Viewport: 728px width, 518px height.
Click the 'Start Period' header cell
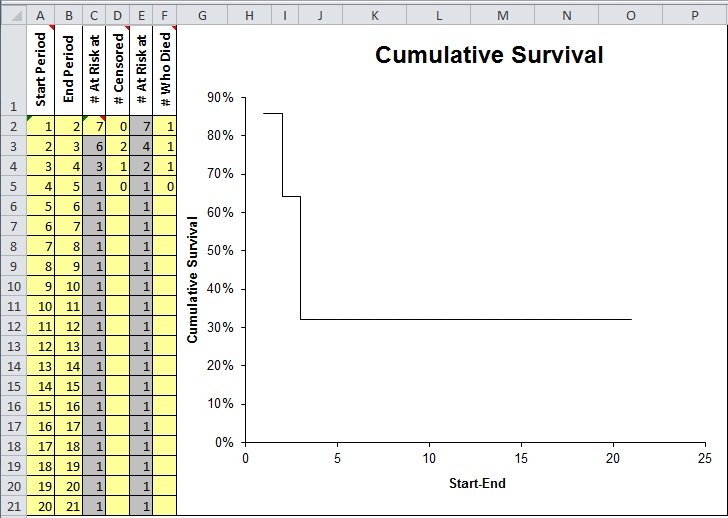click(x=41, y=70)
